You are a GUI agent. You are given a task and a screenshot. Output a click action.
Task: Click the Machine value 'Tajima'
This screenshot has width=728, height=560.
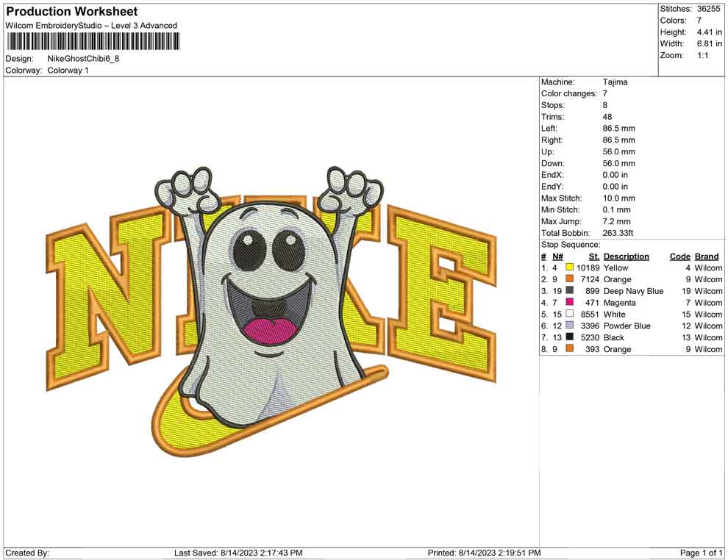pyautogui.click(x=615, y=82)
